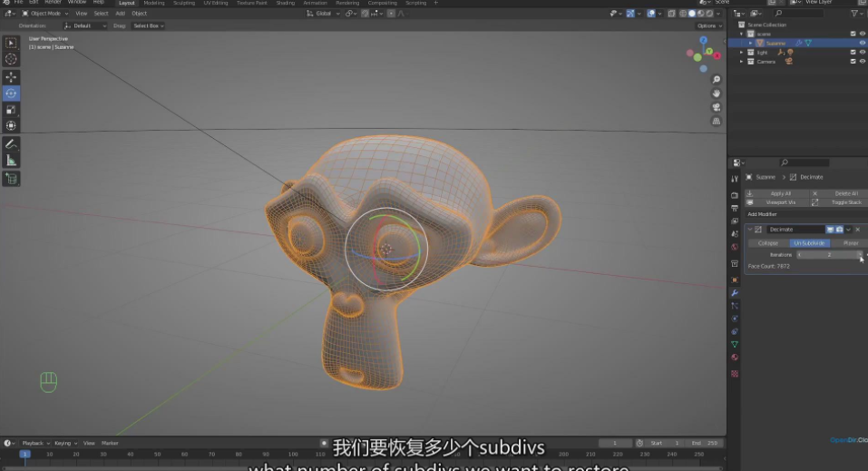868x471 pixels.
Task: Uncheck the Camera collection checkbox
Action: point(853,62)
